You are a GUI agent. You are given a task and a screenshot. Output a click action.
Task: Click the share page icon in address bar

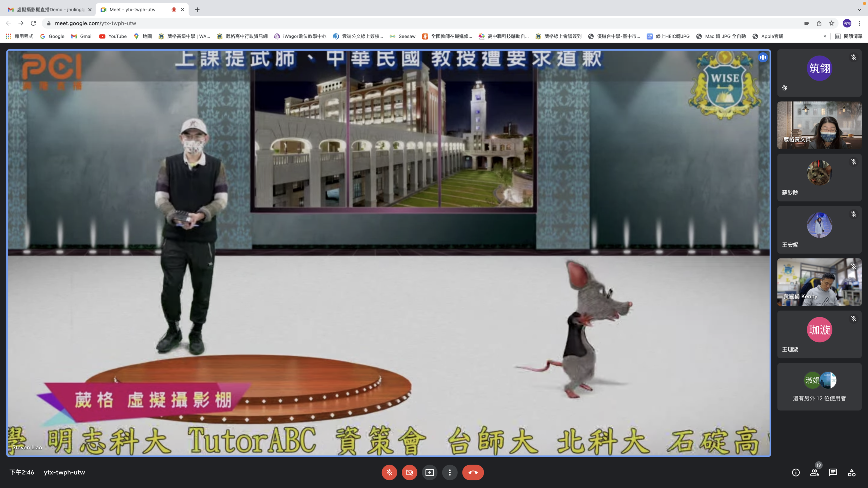819,23
